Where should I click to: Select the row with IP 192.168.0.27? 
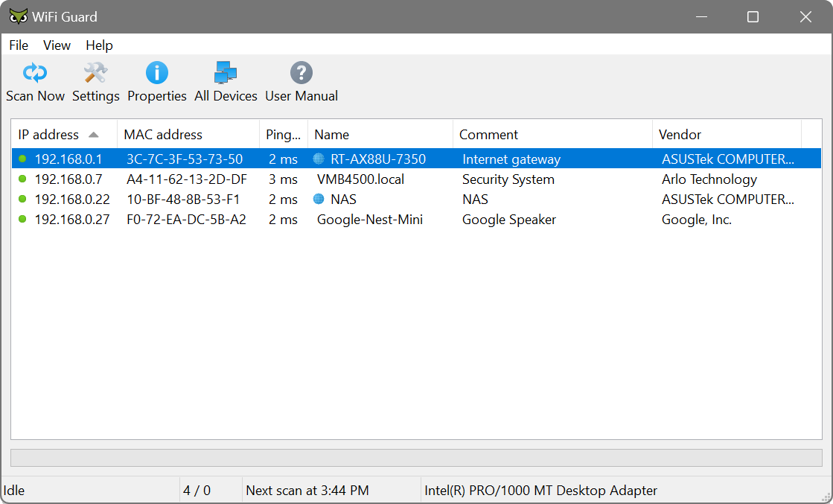pos(417,220)
